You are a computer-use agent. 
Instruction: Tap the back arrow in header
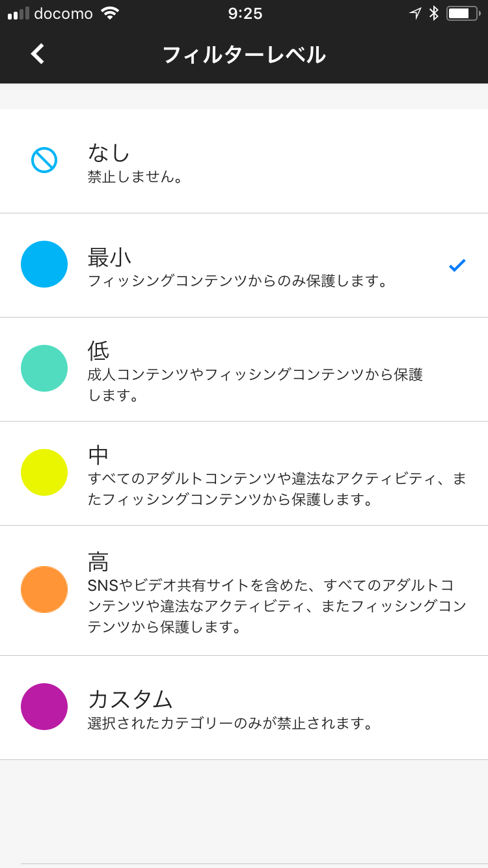click(x=38, y=54)
